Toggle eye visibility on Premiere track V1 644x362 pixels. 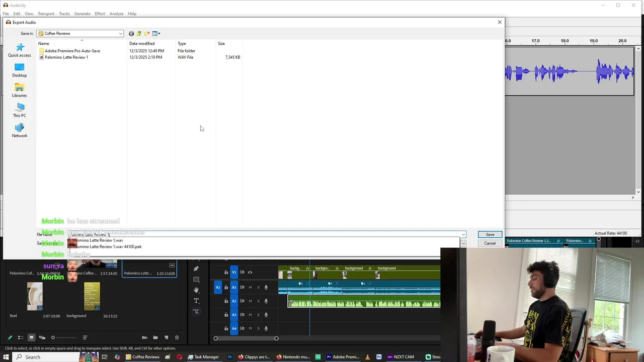[x=250, y=273]
